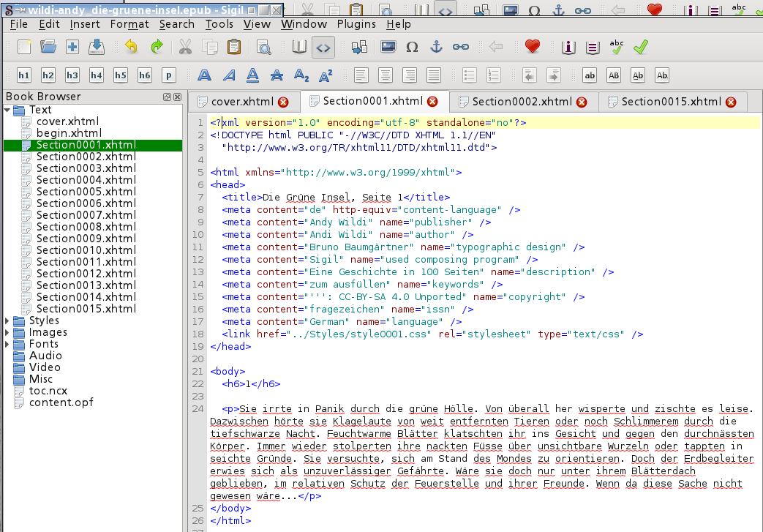The height and width of the screenshot is (532, 763).
Task: Open the Find and Replace magnifier icon
Action: point(263,48)
